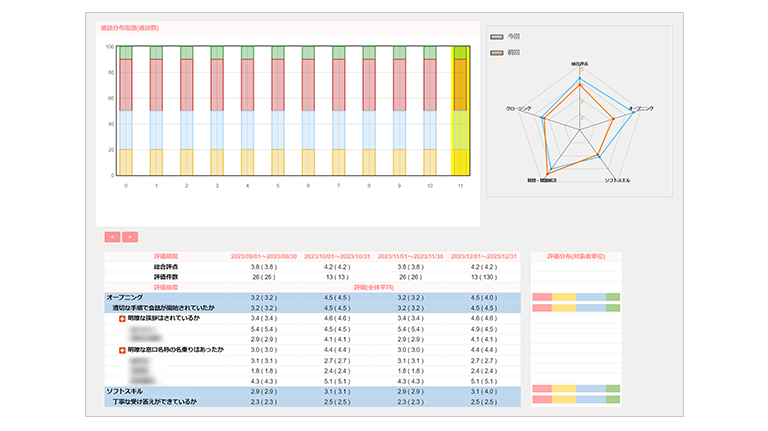The height and width of the screenshot is (431, 768).
Task: Click the オープニング distribution color bar
Action: click(576, 298)
